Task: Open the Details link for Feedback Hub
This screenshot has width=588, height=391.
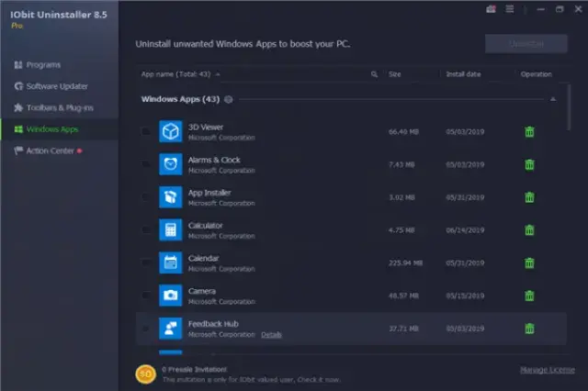Action: [271, 334]
